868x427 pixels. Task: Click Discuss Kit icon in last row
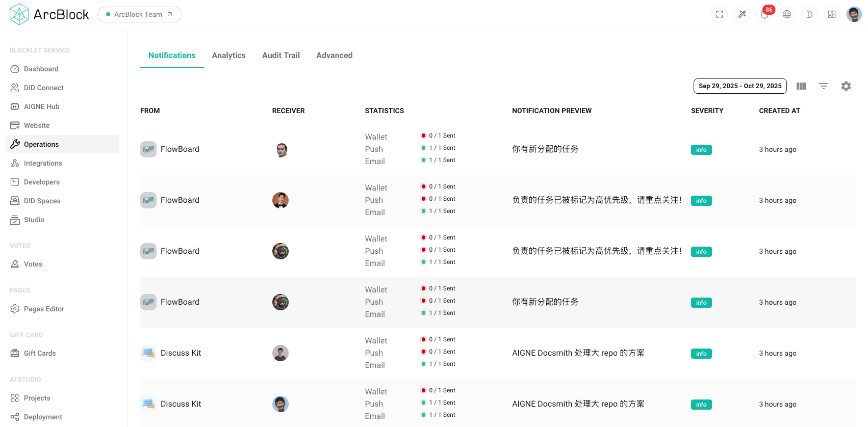pyautogui.click(x=148, y=404)
